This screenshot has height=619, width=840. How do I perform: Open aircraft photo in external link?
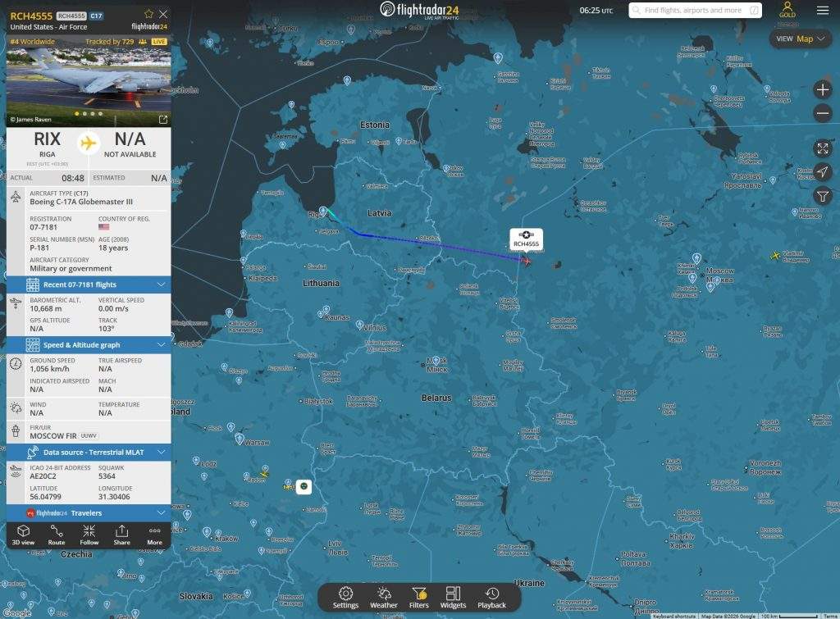pyautogui.click(x=163, y=120)
